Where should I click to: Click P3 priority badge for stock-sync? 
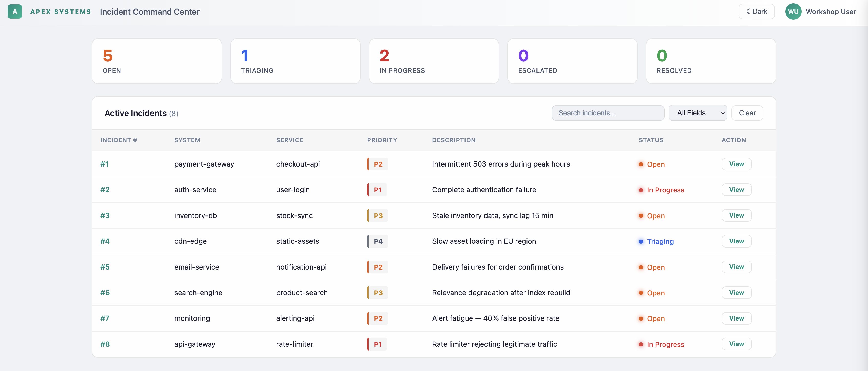pyautogui.click(x=377, y=215)
